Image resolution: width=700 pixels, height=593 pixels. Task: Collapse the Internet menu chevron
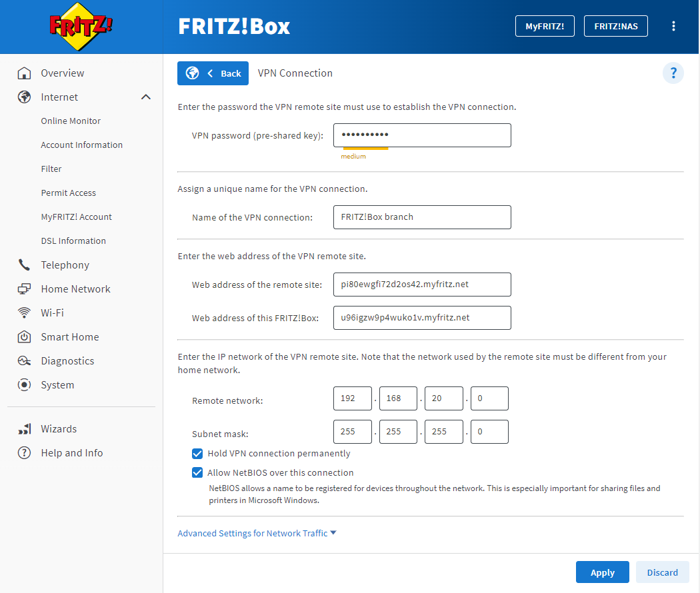[x=146, y=97]
